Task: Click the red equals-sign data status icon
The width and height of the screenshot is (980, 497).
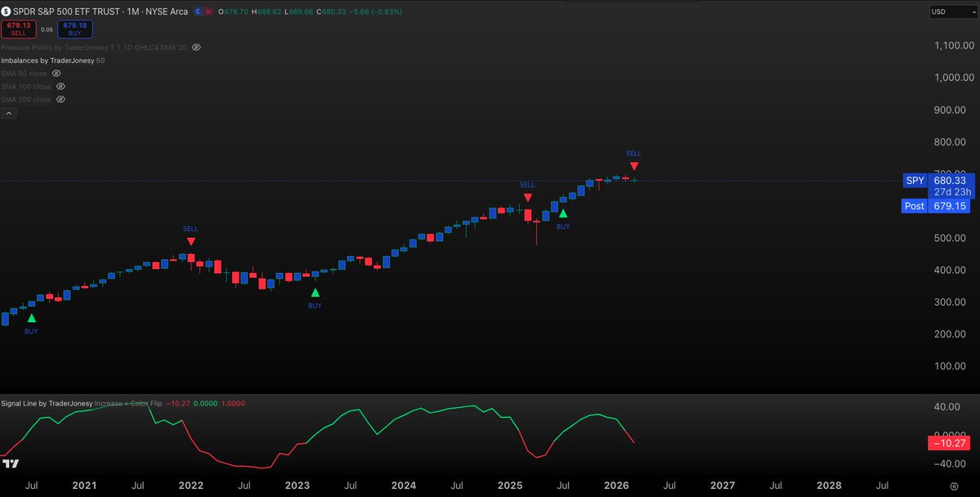Action: (208, 11)
